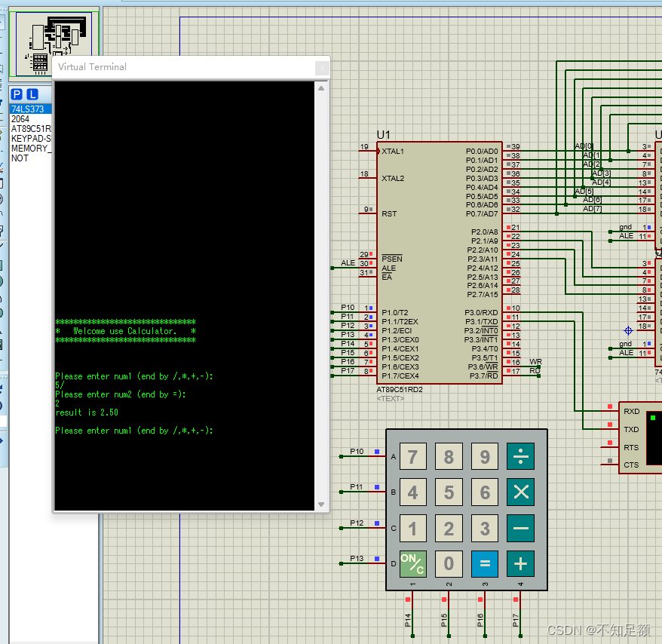Click the CTS pin of terminal component
The image size is (662, 644).
(632, 465)
